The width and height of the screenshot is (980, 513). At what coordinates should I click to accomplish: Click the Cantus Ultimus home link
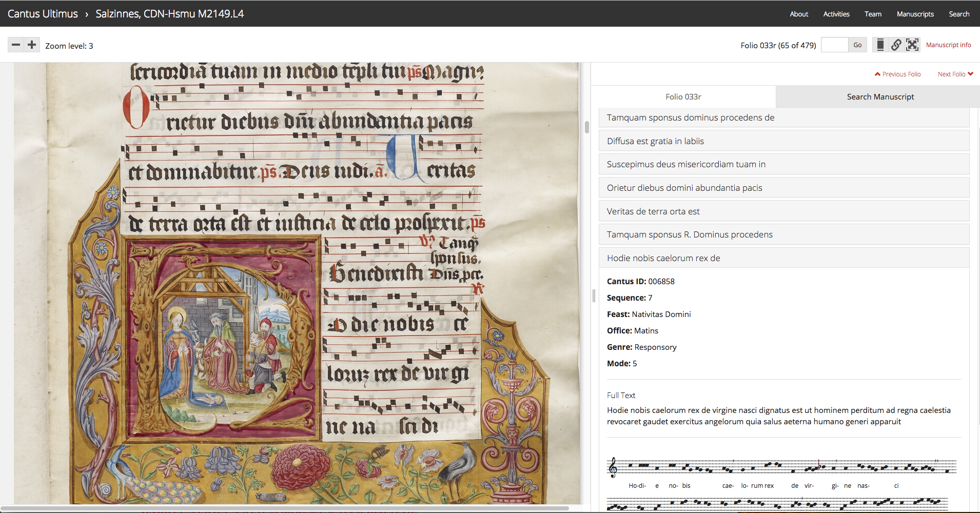pos(43,14)
